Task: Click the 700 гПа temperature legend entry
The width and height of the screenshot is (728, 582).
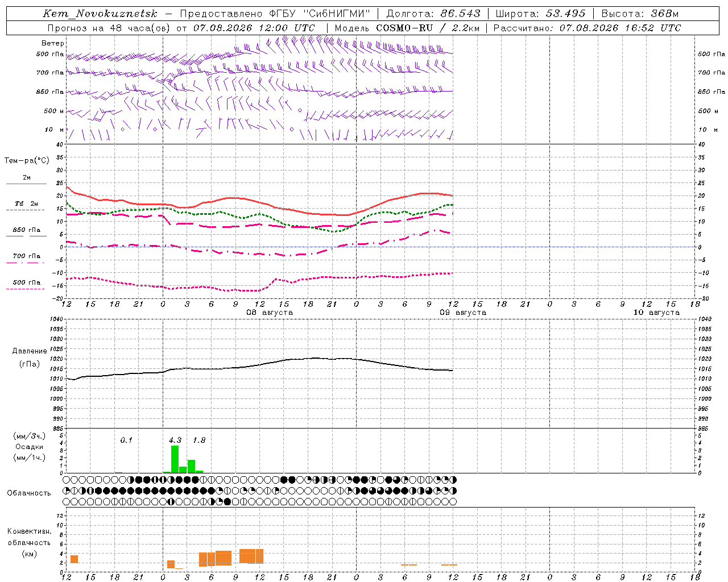Action: pos(27,256)
